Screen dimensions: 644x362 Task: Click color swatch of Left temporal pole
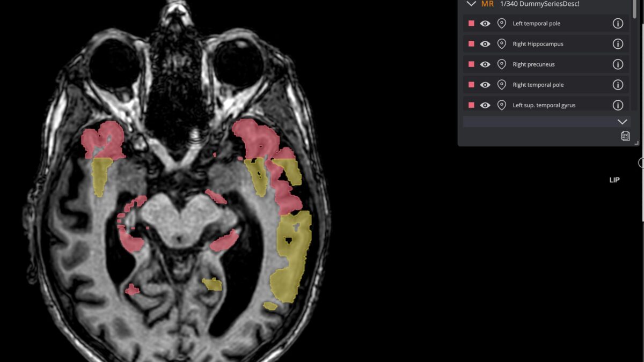point(471,24)
